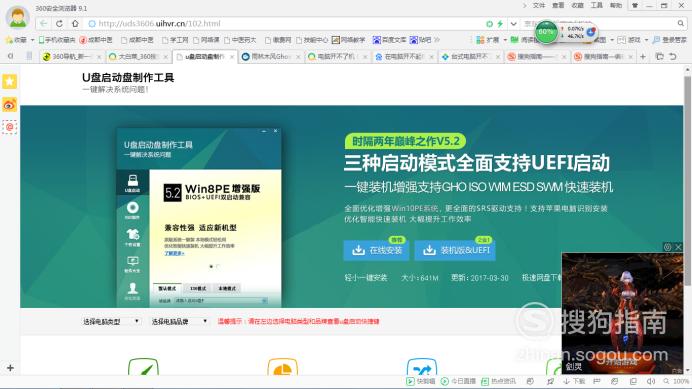692x389 pixels.
Task: Reload the page with refresh icon
Action: point(59,23)
